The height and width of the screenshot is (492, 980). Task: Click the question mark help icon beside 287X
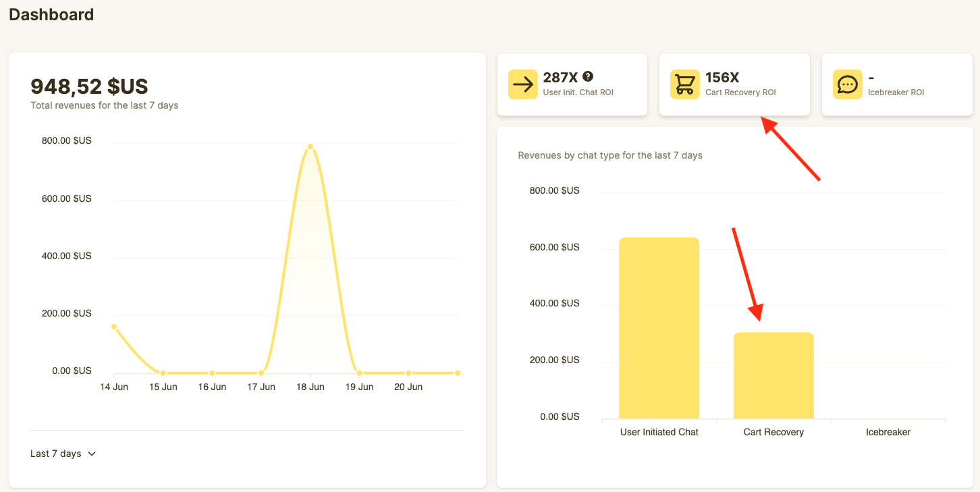coord(588,76)
